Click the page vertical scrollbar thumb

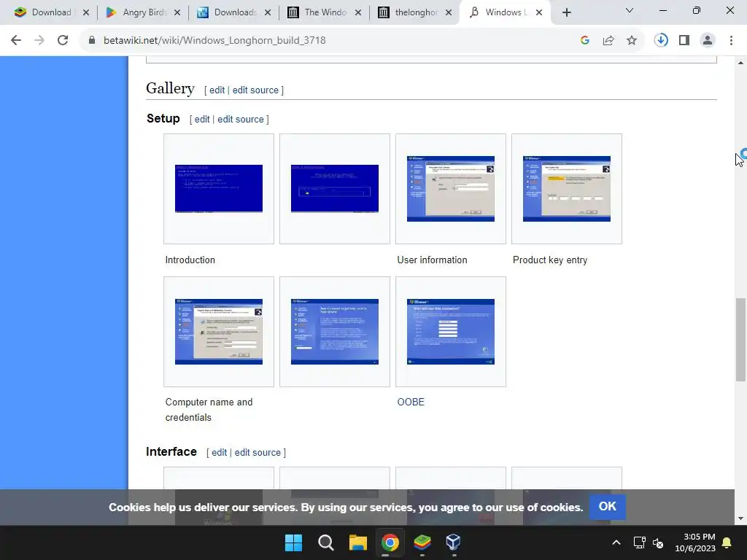[x=740, y=340]
